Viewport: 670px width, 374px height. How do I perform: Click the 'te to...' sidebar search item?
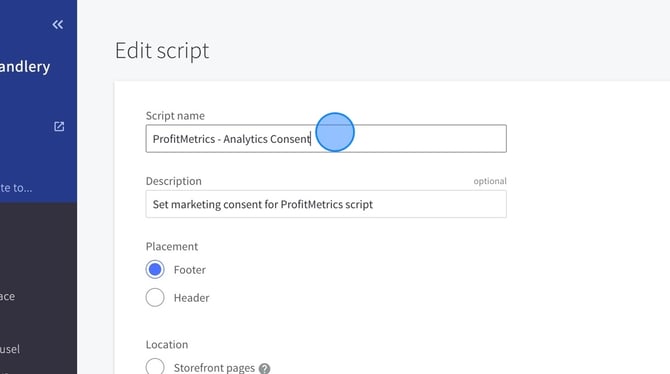click(16, 188)
